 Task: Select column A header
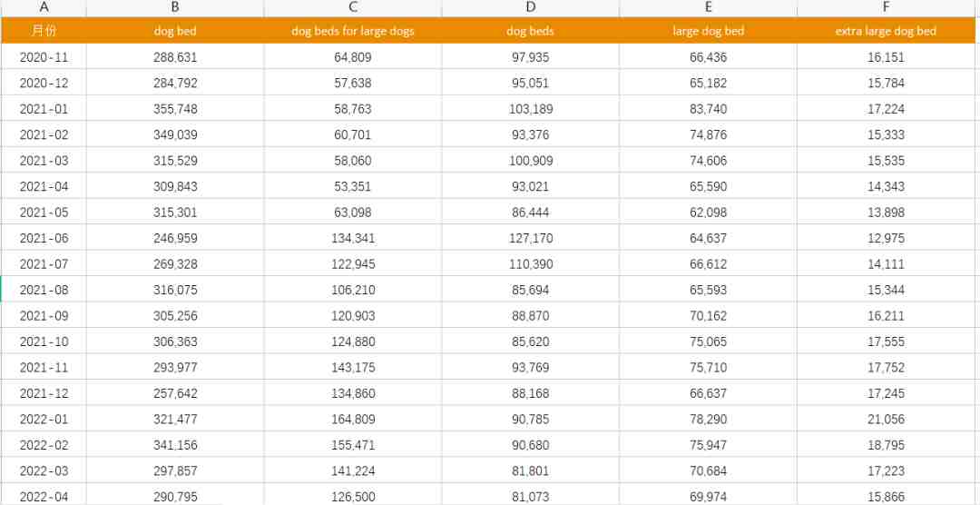(x=44, y=7)
